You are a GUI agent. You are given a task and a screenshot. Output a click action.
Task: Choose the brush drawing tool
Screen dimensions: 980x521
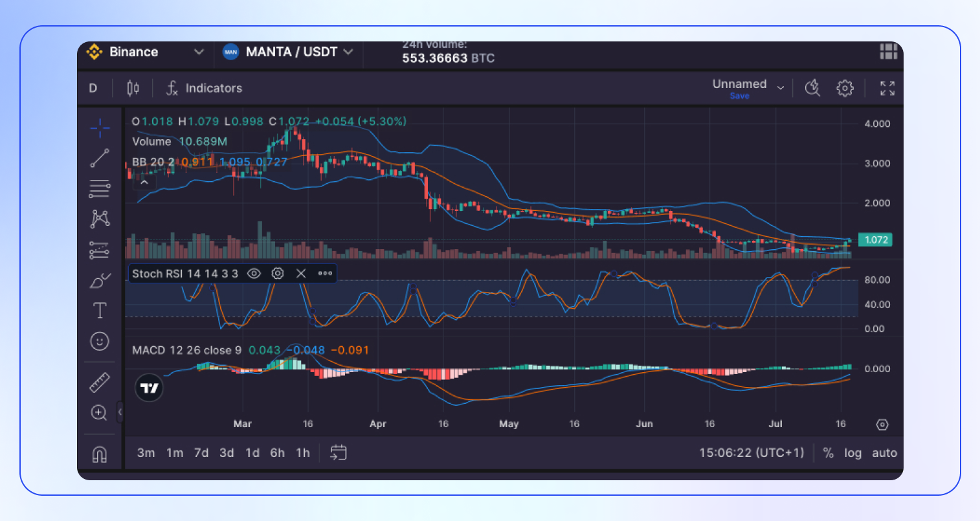pos(99,280)
